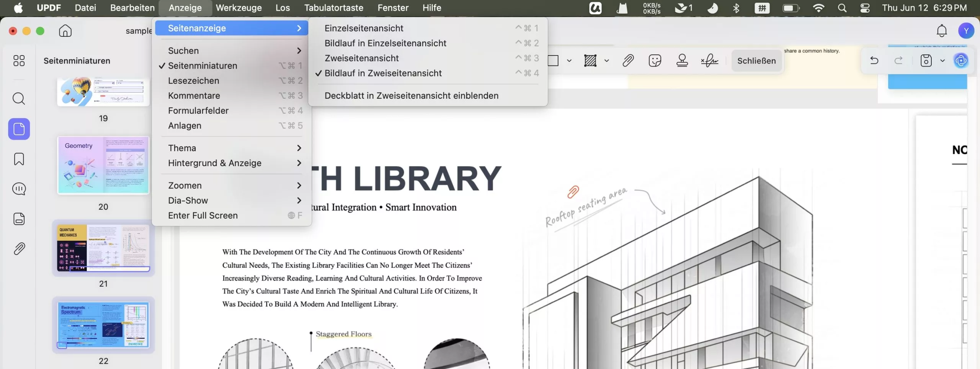The width and height of the screenshot is (980, 369).
Task: Open the Tabulatortaste menu
Action: coord(334,8)
